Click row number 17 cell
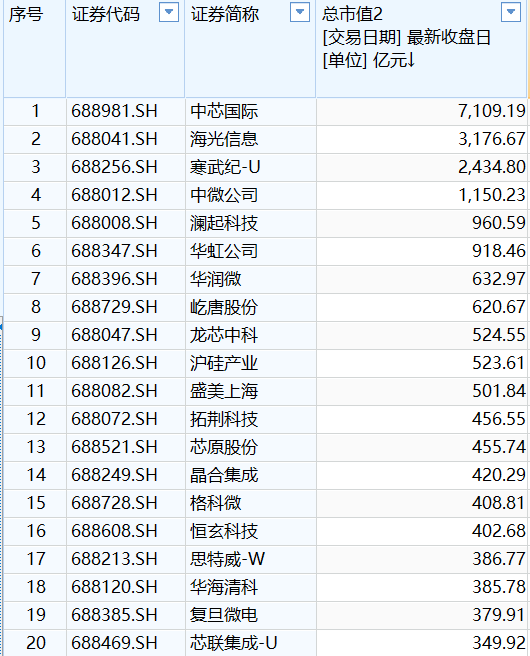 tap(35, 560)
